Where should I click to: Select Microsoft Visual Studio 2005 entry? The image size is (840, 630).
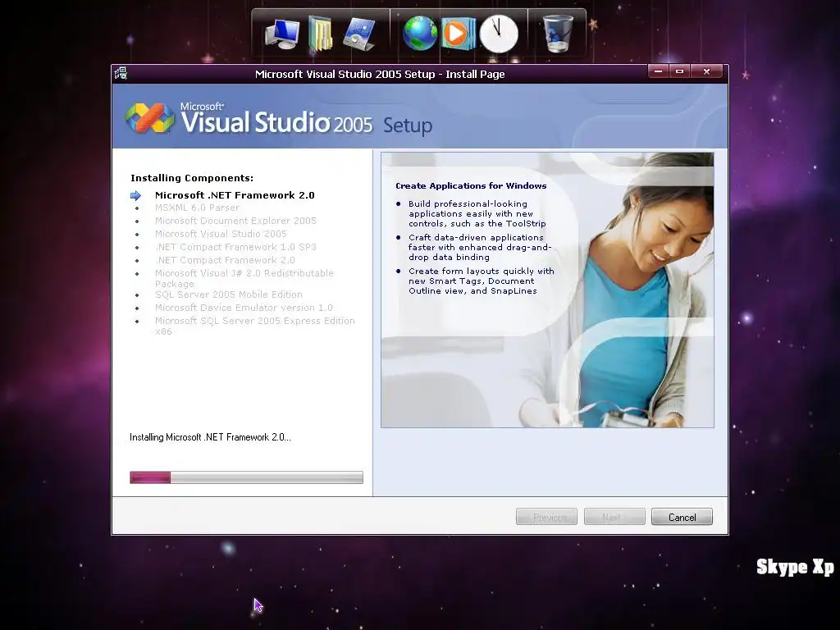[x=221, y=234]
